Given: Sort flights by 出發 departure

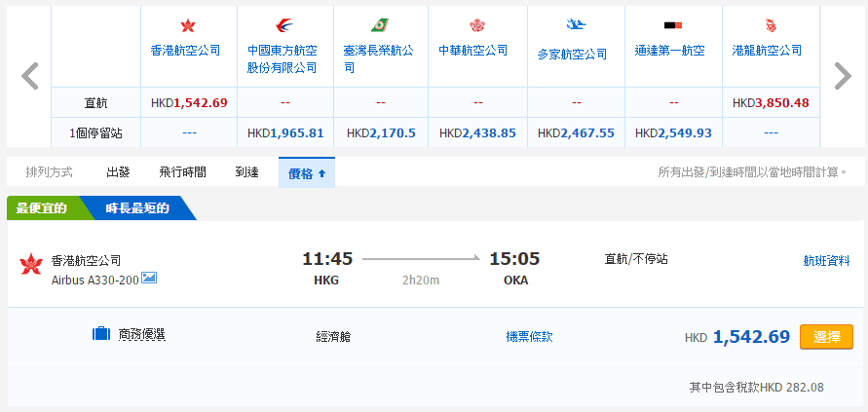Looking at the screenshot, I should coord(118,172).
